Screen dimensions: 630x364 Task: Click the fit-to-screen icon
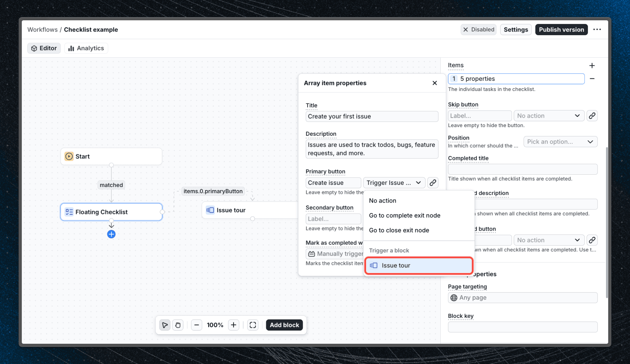[x=253, y=325]
